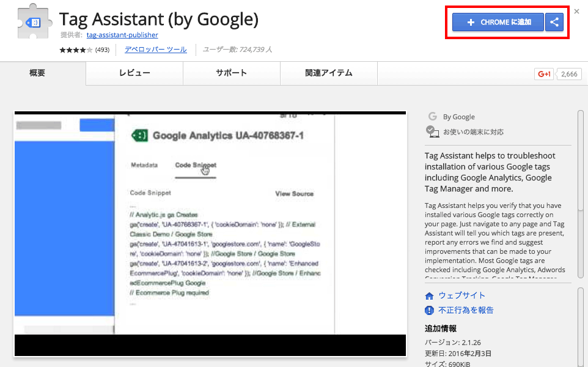The height and width of the screenshot is (367, 588).
Task: Click the star rating row
Action: [76, 50]
